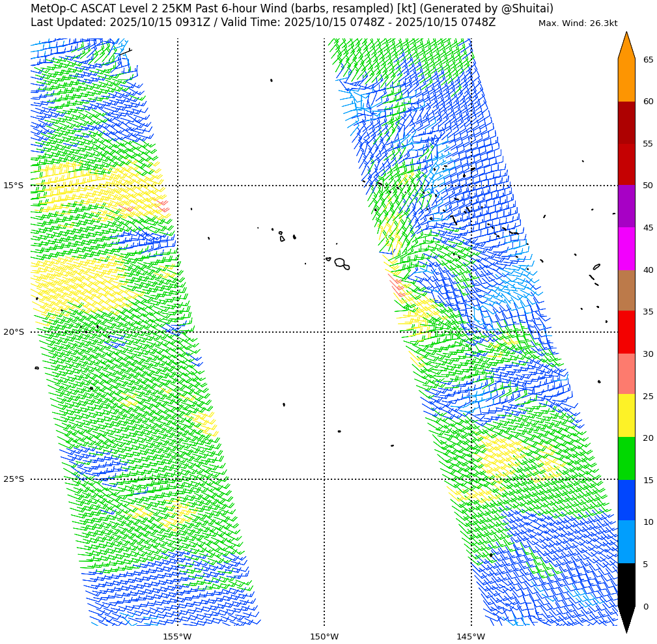Click the 20°S latitude label
The image size is (657, 644).
(x=13, y=332)
